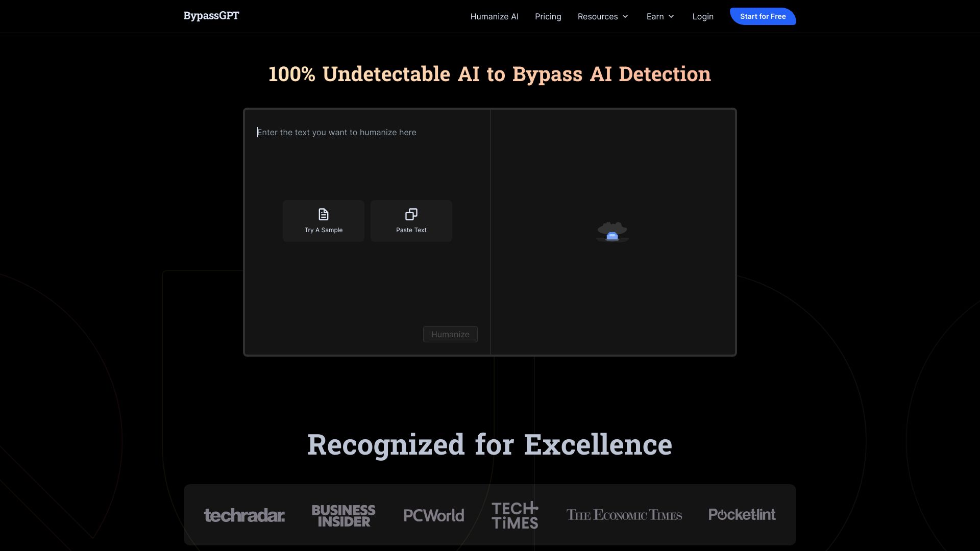Click the clipboard copy icon above Paste Text
The height and width of the screenshot is (551, 980).
tap(411, 214)
